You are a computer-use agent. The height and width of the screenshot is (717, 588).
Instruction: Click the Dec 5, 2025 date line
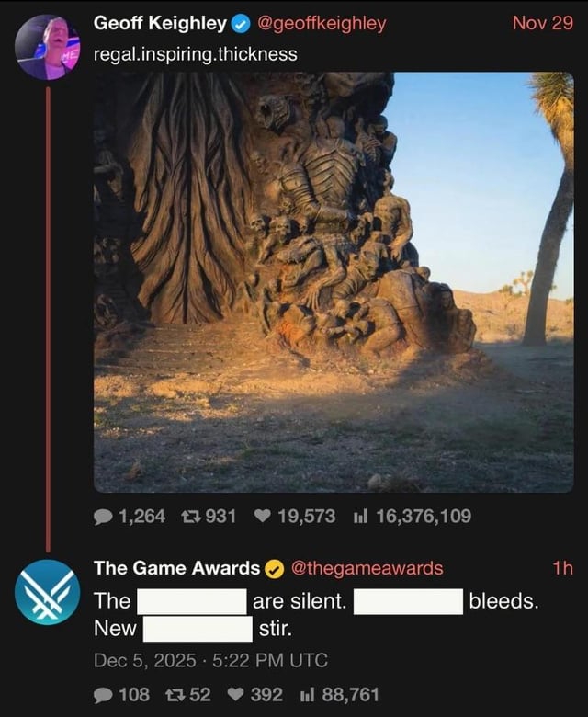click(x=210, y=661)
